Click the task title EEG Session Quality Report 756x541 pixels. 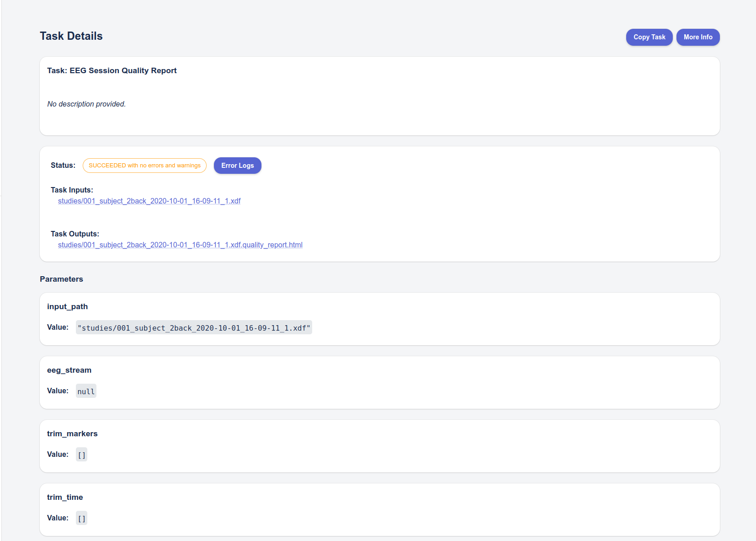pos(112,70)
